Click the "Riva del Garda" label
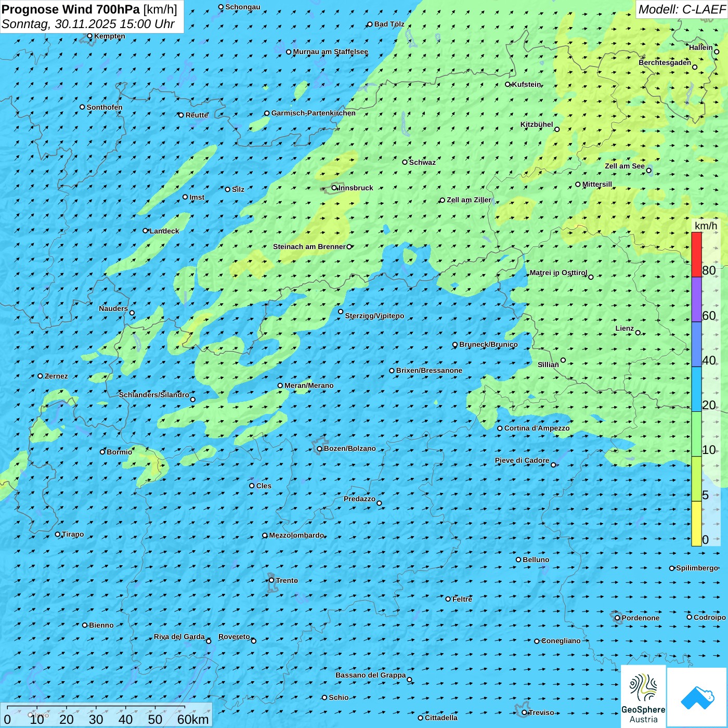728x728 pixels. tap(179, 637)
